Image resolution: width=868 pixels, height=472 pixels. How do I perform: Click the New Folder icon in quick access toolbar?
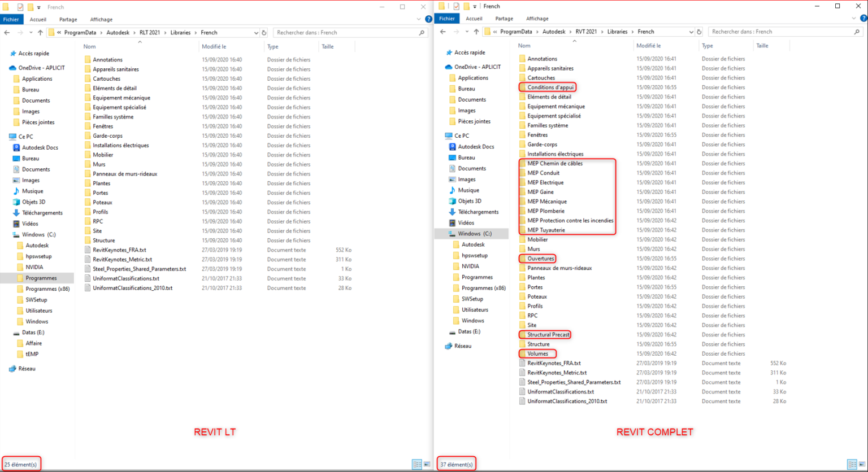pyautogui.click(x=30, y=7)
